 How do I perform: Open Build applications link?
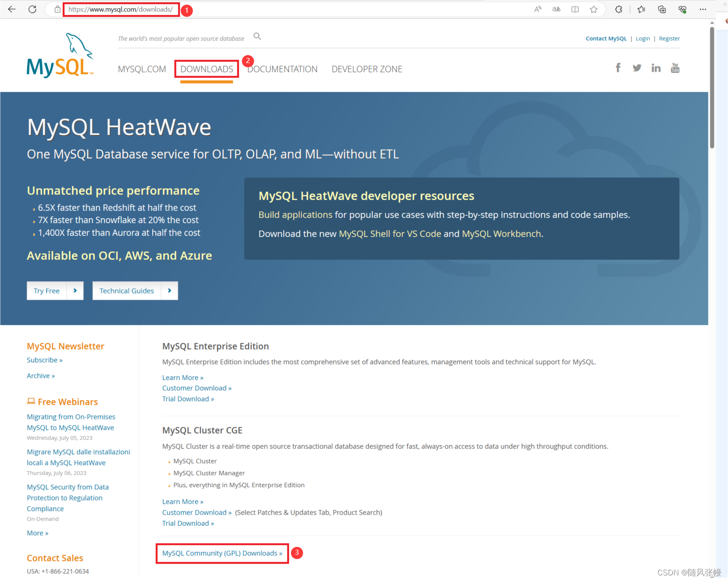pyautogui.click(x=295, y=215)
